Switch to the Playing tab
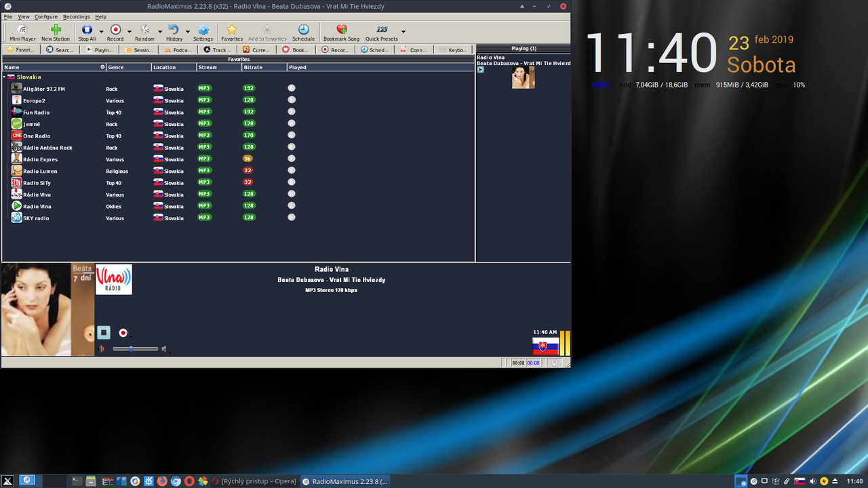868x488 pixels. 100,49
